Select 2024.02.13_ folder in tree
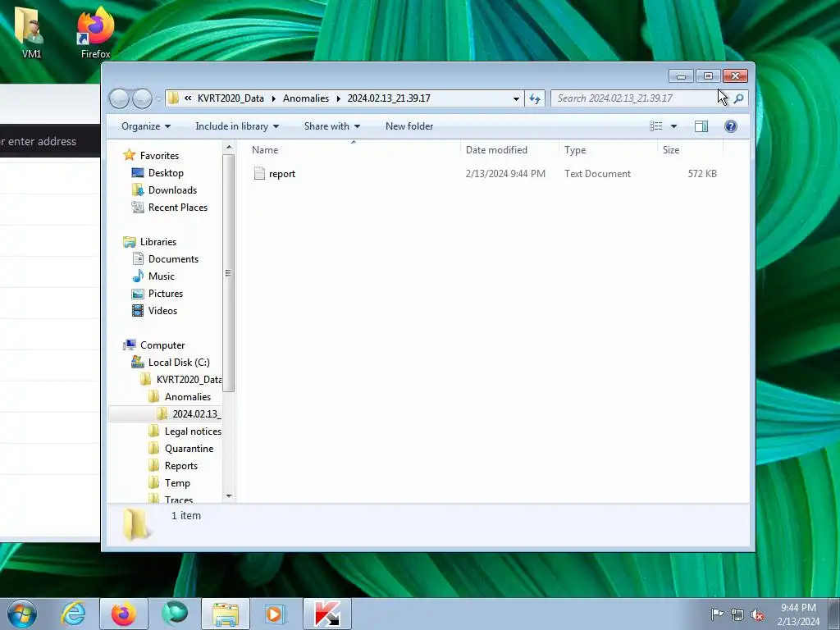Screen dimensions: 840x630 click(196, 414)
